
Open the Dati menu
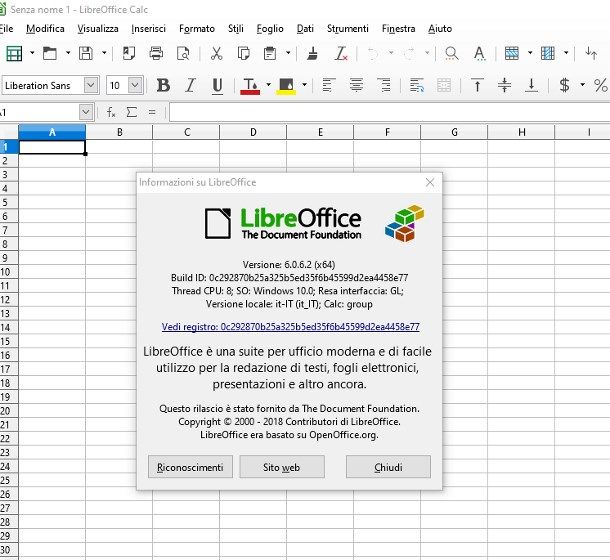point(305,28)
